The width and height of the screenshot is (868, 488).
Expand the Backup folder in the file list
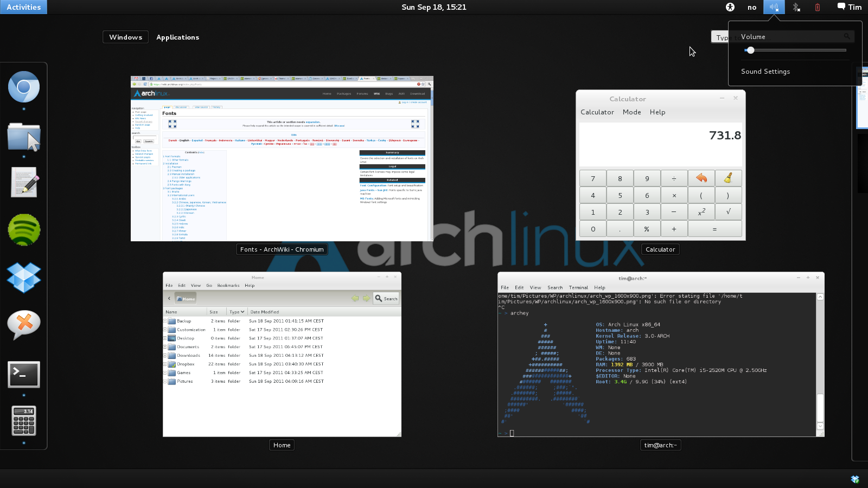point(165,321)
